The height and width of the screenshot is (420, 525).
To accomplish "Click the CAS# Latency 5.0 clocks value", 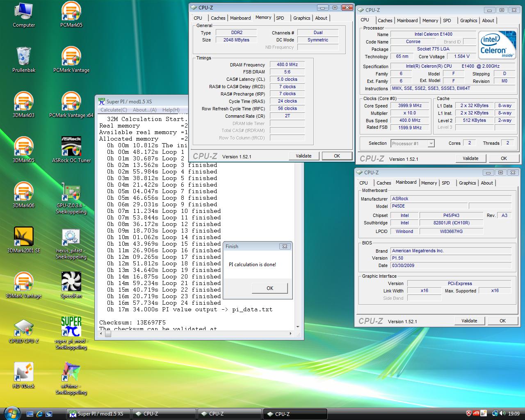I will pos(287,79).
